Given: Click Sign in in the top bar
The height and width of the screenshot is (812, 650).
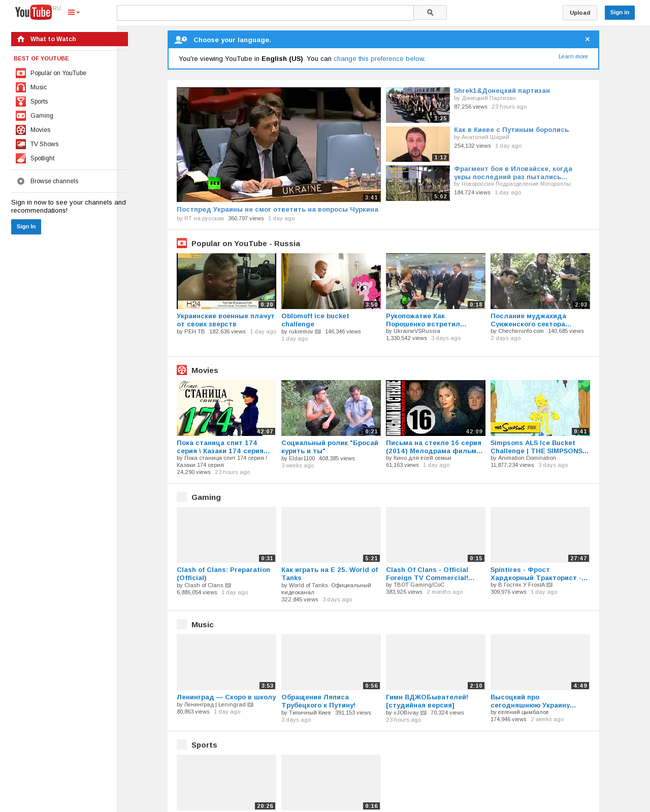Looking at the screenshot, I should [x=620, y=13].
